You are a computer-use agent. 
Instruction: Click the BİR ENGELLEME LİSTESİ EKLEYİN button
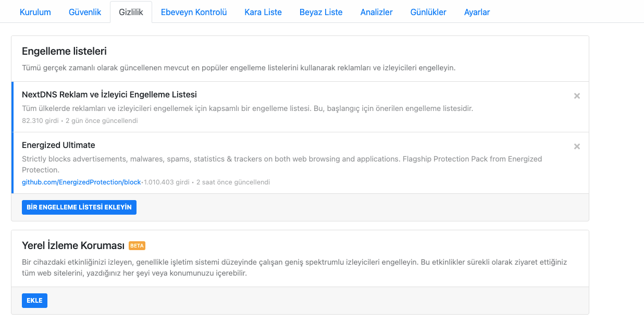[x=79, y=207]
